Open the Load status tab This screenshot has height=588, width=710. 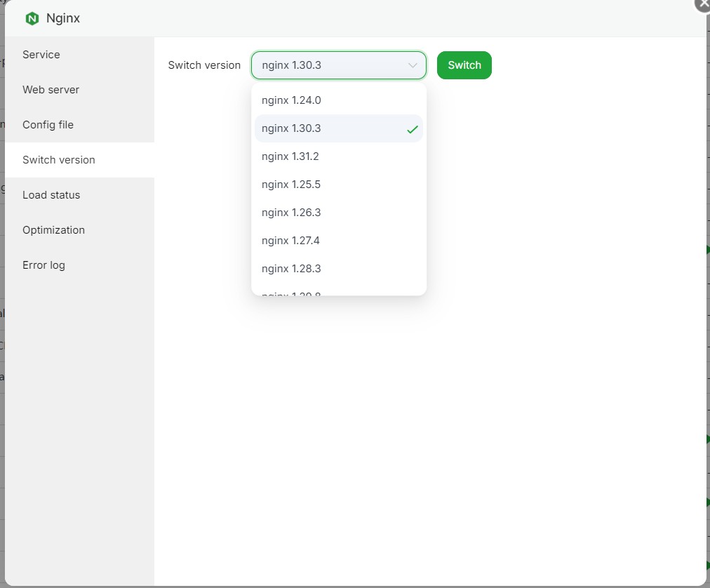tap(80, 195)
